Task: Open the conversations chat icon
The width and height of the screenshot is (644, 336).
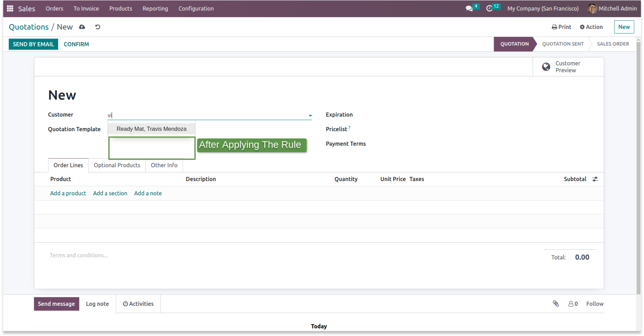Action: [469, 9]
